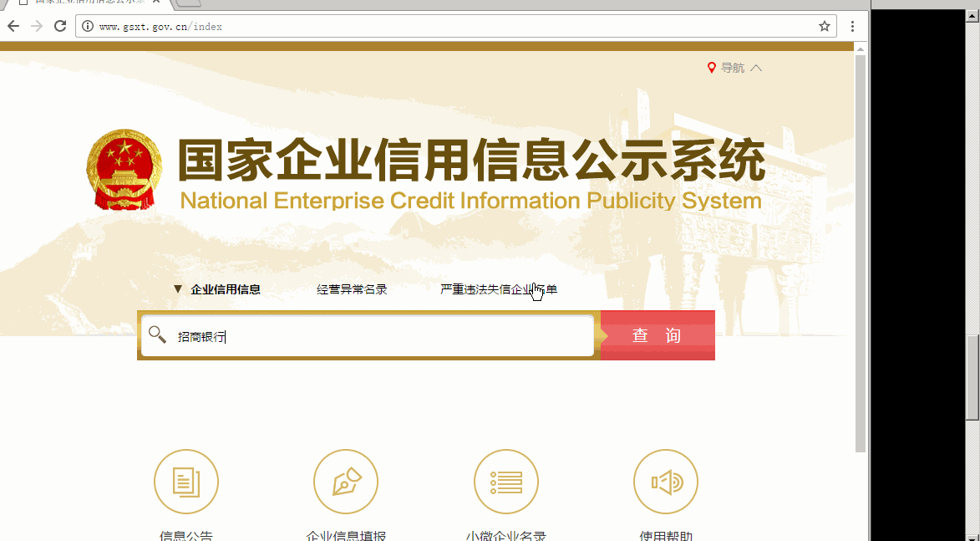
Task: Open 使用帮助 speaker icon
Action: click(x=666, y=482)
